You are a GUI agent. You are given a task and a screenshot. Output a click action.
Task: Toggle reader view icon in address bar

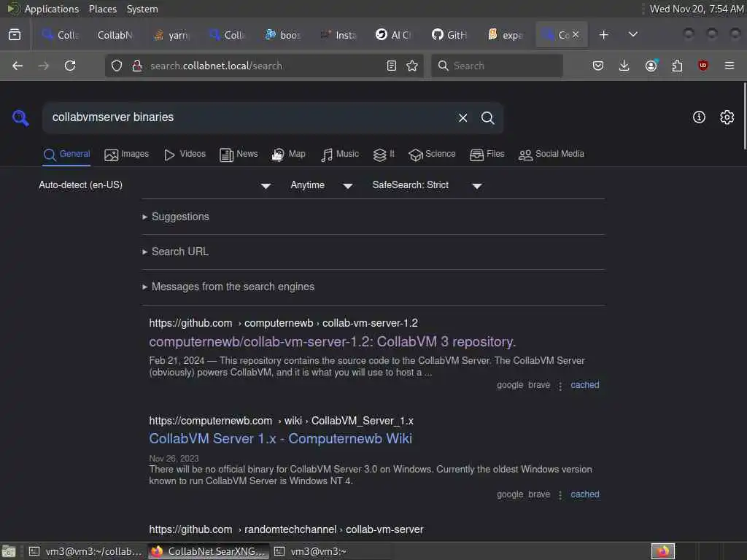tap(392, 66)
